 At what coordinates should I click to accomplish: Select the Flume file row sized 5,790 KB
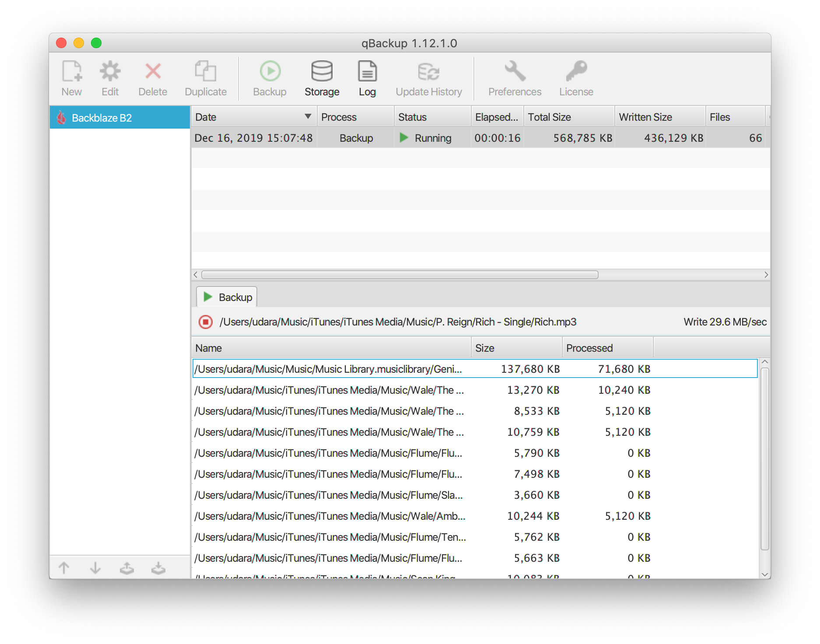[x=475, y=453]
